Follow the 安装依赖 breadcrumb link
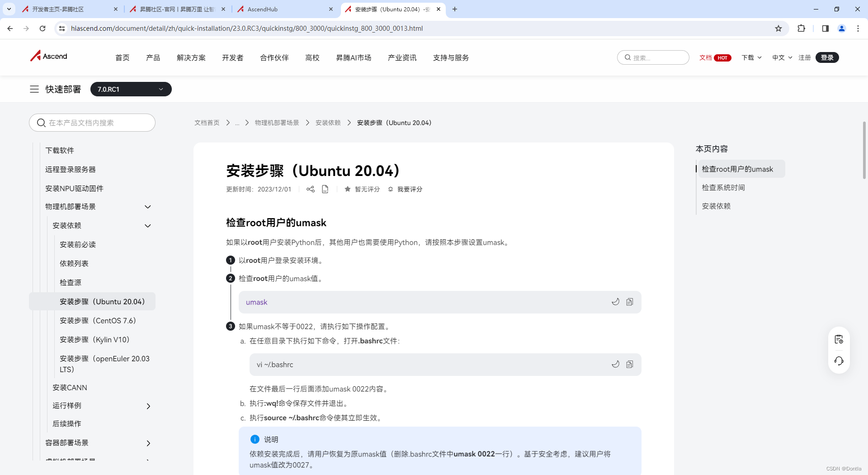The width and height of the screenshot is (868, 475). [328, 123]
